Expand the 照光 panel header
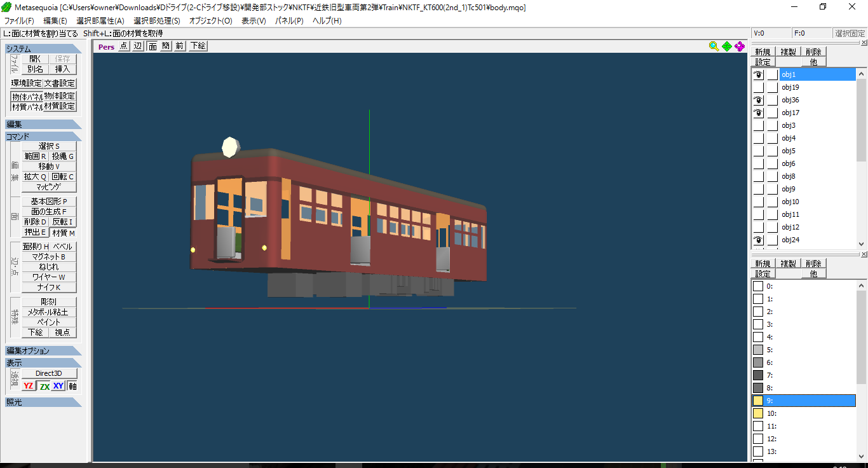The image size is (868, 468). 43,402
